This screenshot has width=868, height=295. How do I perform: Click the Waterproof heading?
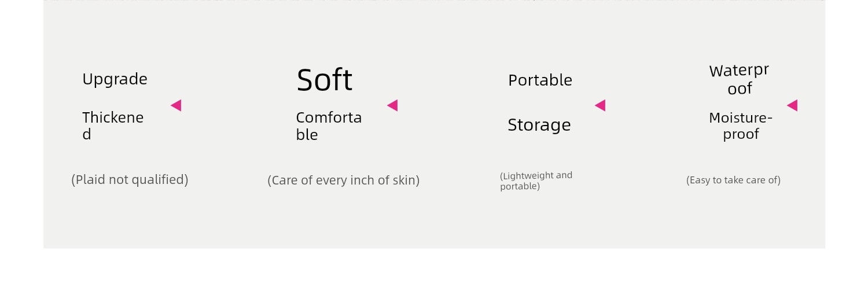click(739, 79)
